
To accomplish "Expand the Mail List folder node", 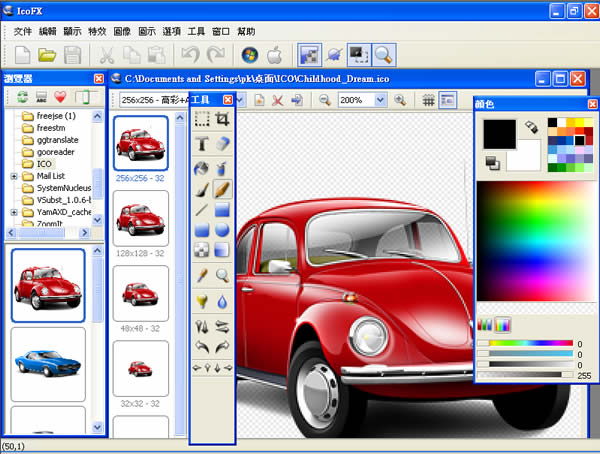I will (x=15, y=176).
